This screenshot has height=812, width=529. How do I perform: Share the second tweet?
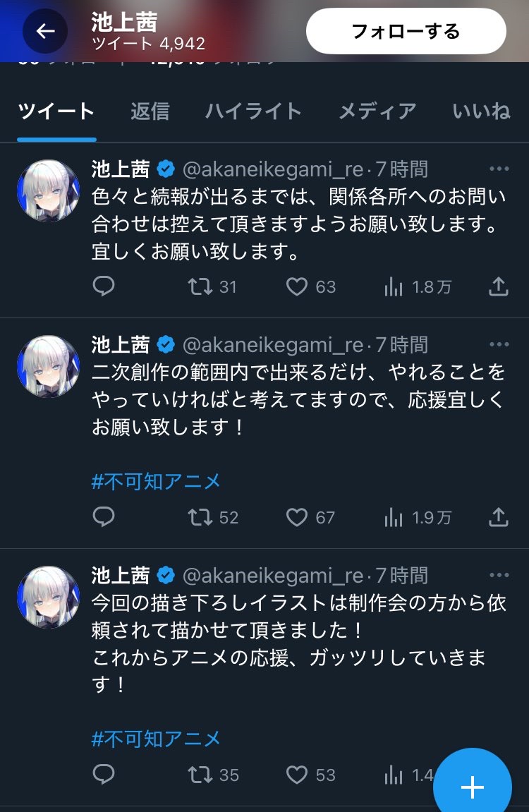[x=498, y=517]
